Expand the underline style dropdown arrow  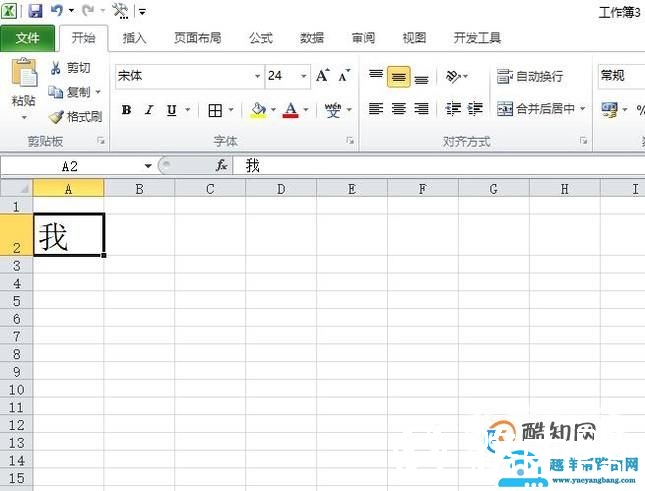188,110
